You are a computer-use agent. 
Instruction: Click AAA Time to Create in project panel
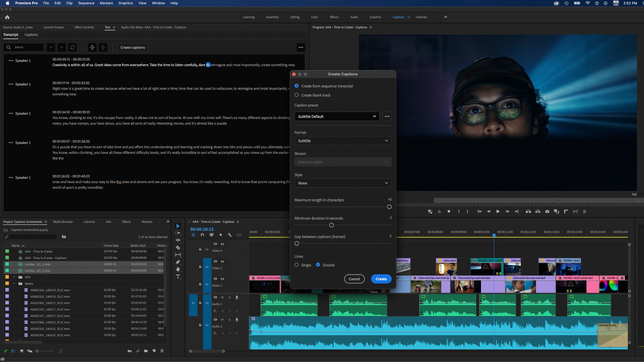click(39, 251)
